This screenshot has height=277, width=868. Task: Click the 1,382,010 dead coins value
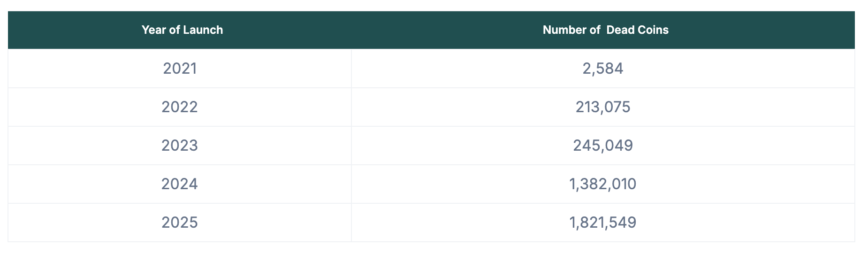tap(603, 184)
